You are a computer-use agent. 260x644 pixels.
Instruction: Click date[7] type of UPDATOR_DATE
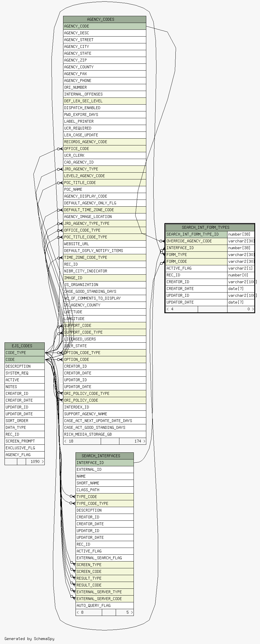241,302
